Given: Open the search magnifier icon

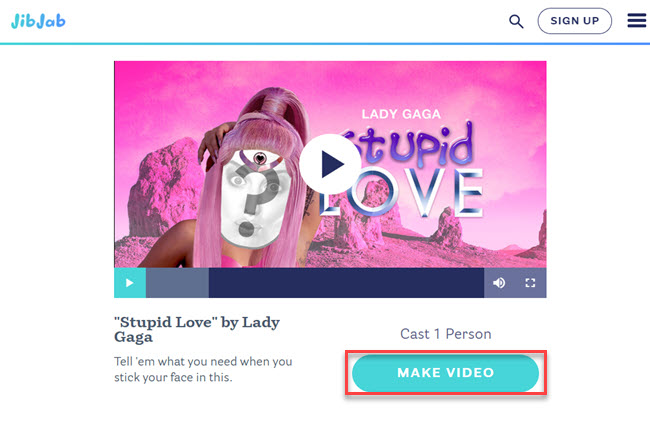Looking at the screenshot, I should [516, 21].
